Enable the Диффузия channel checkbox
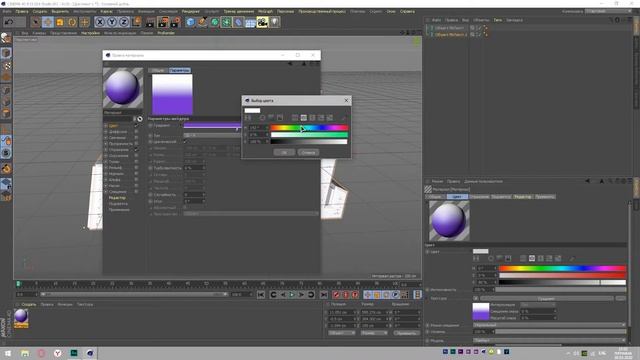Viewport: 640px width, 360px height. [136, 132]
